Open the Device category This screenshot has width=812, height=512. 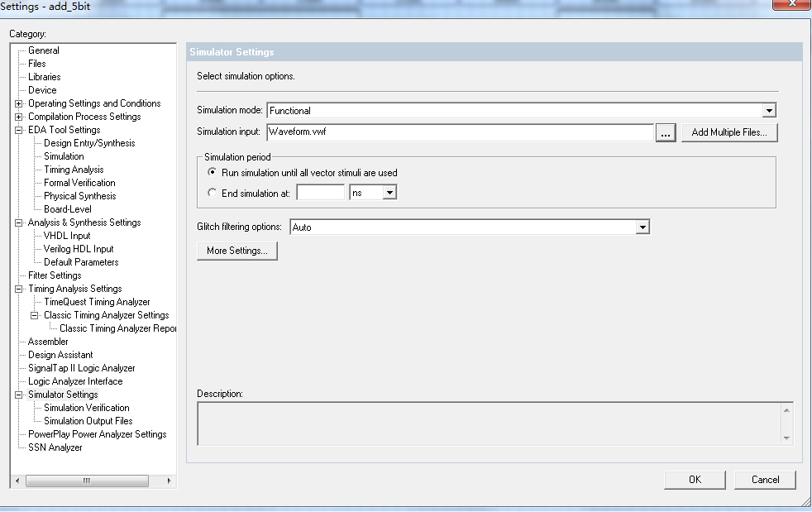[x=42, y=90]
